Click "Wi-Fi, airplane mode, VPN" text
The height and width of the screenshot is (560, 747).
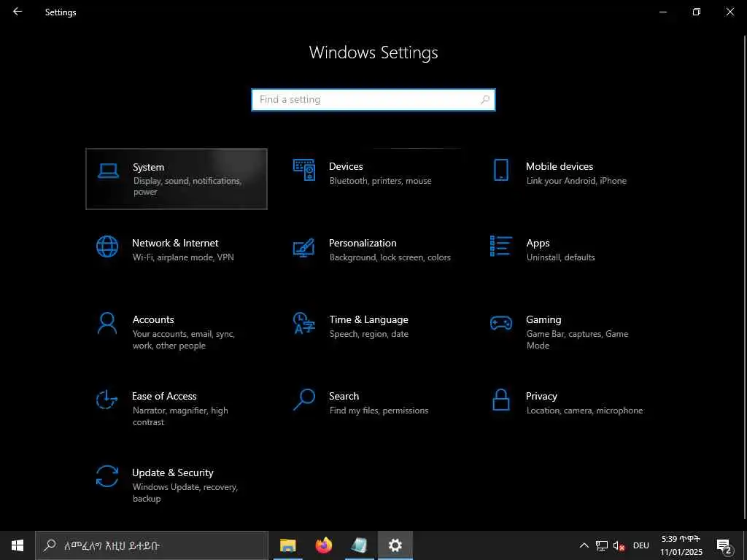tap(183, 257)
